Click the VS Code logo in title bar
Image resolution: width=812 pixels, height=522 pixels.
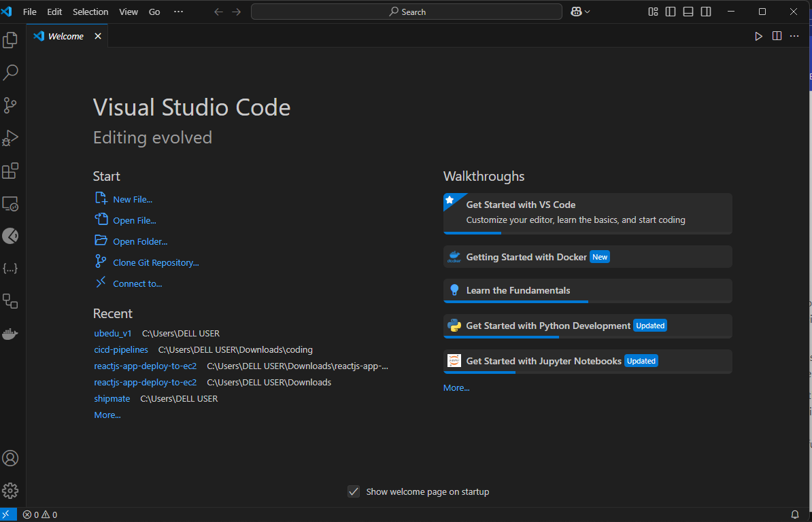click(7, 12)
